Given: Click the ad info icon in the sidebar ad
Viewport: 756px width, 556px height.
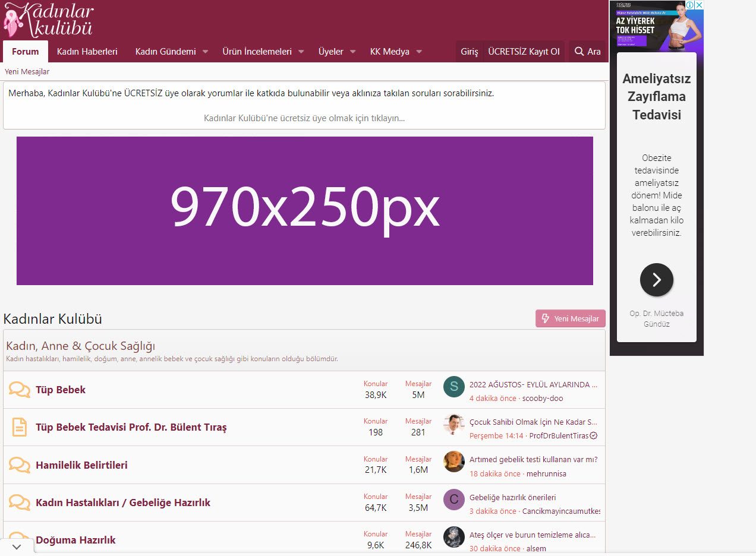Looking at the screenshot, I should tap(690, 5).
